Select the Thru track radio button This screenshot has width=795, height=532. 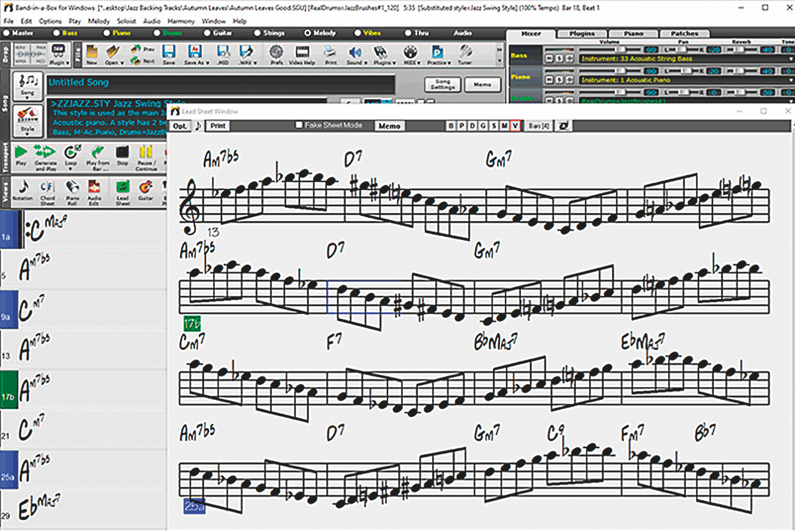point(408,33)
